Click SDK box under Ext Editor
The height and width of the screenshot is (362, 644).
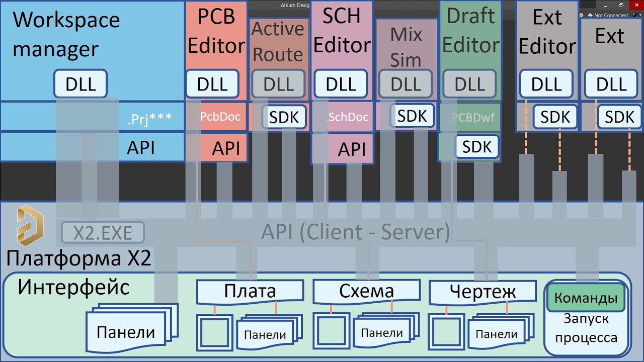tap(555, 117)
